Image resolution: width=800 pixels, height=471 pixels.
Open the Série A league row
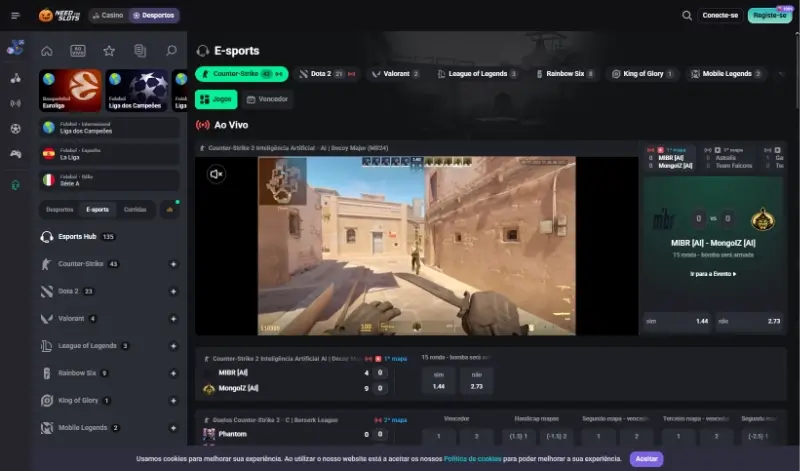tap(109, 180)
